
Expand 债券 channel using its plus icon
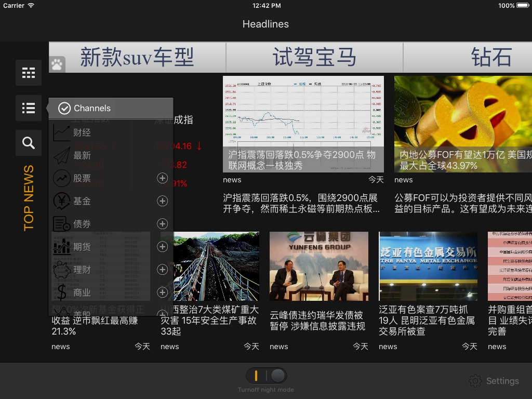(x=162, y=224)
